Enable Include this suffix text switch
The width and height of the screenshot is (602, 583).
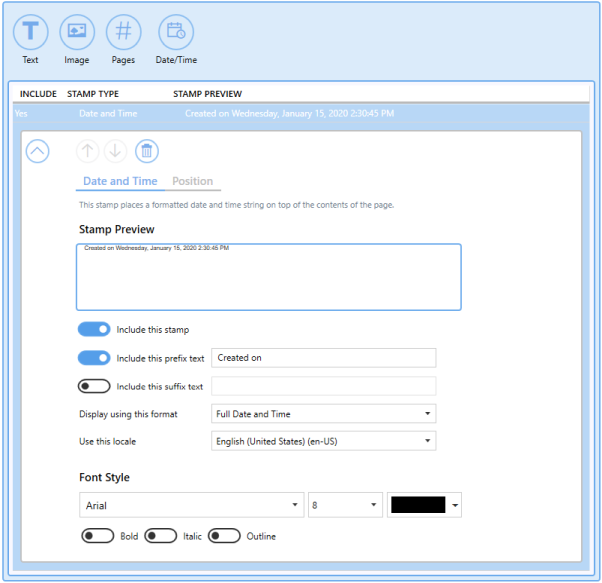(x=94, y=386)
